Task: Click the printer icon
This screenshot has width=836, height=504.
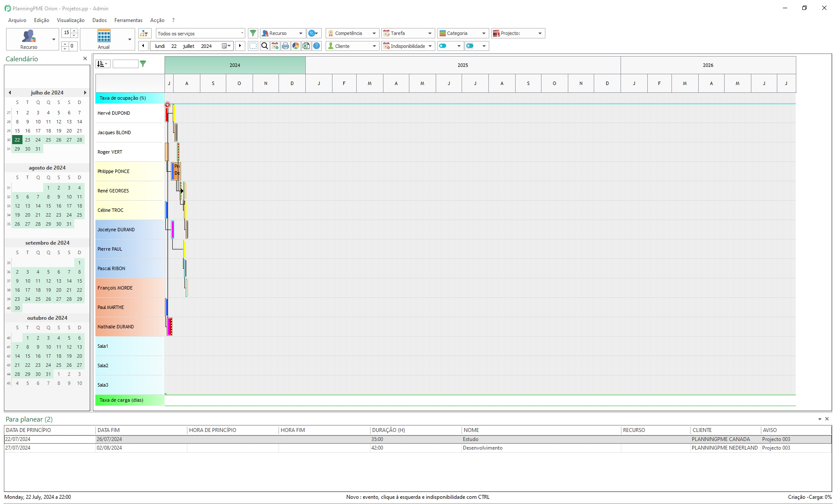Action: click(285, 46)
